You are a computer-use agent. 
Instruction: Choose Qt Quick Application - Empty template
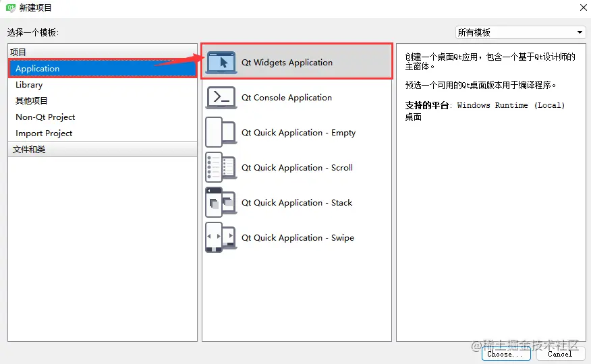tap(297, 133)
